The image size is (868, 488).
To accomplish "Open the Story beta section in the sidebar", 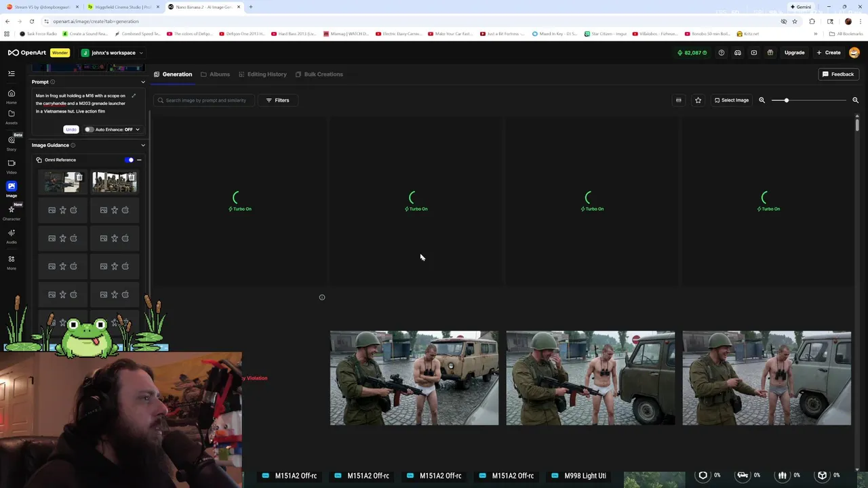I will coord(12,142).
